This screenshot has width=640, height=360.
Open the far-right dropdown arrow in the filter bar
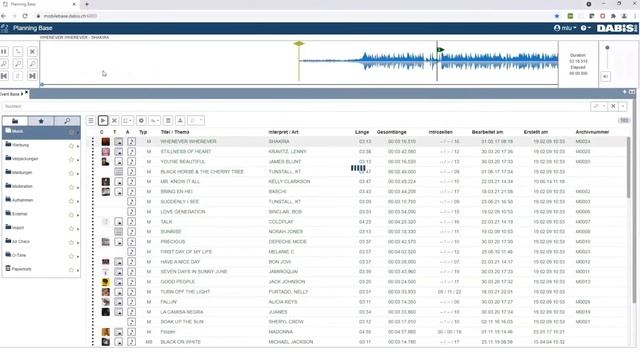[x=623, y=107]
